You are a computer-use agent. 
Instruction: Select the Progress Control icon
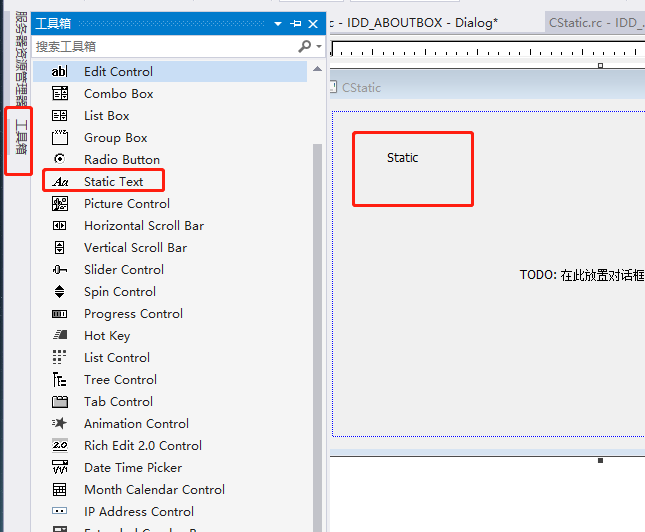(x=60, y=314)
